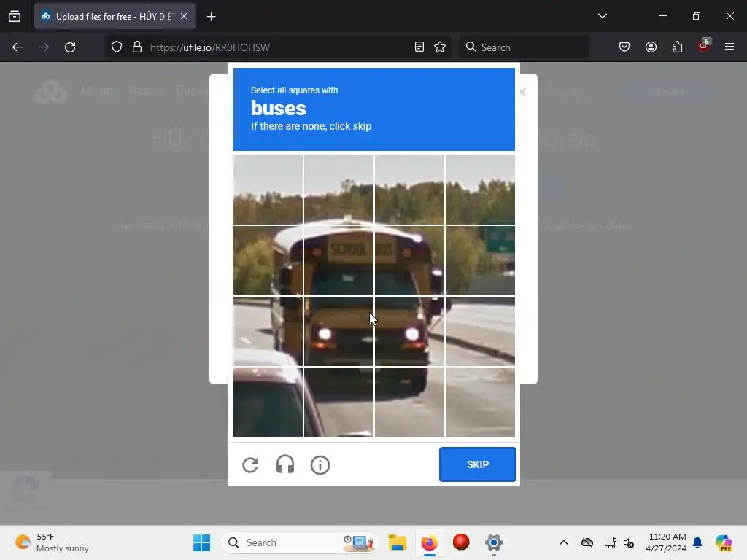Screen dimensions: 747x560
Task: View site security padlock info
Action: 137,47
